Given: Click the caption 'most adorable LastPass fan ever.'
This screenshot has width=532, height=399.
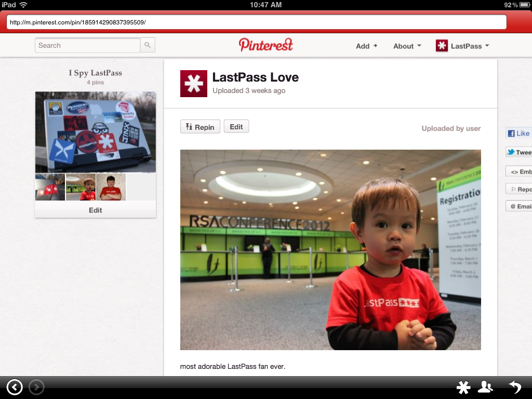Looking at the screenshot, I should (233, 366).
